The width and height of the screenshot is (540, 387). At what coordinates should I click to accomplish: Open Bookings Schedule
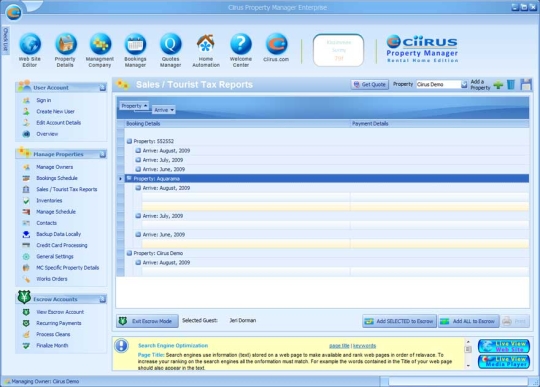click(x=57, y=178)
